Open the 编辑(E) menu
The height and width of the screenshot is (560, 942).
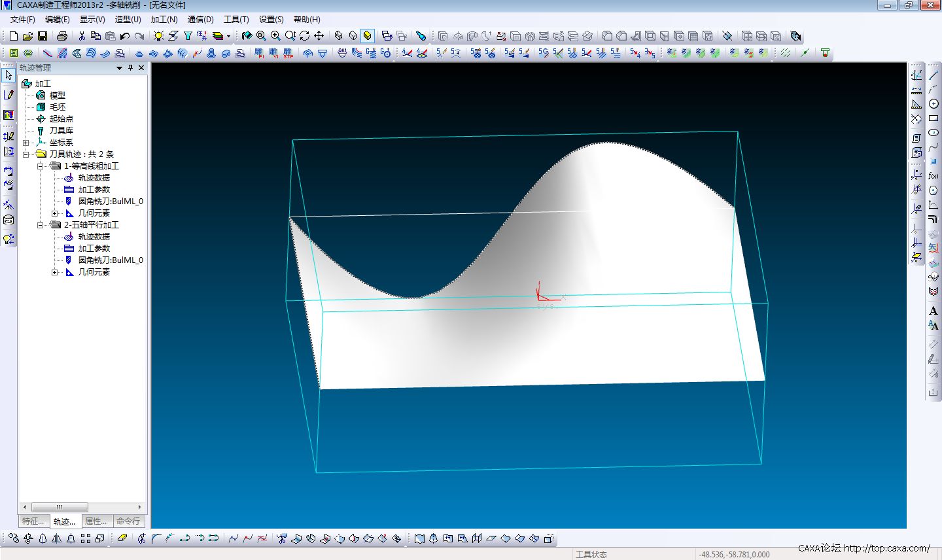pyautogui.click(x=58, y=20)
